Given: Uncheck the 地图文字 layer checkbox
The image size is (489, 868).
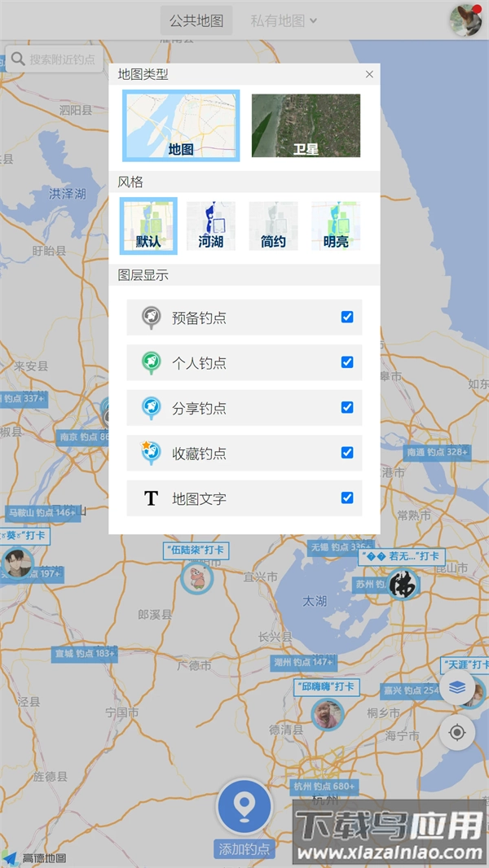Looking at the screenshot, I should (347, 498).
